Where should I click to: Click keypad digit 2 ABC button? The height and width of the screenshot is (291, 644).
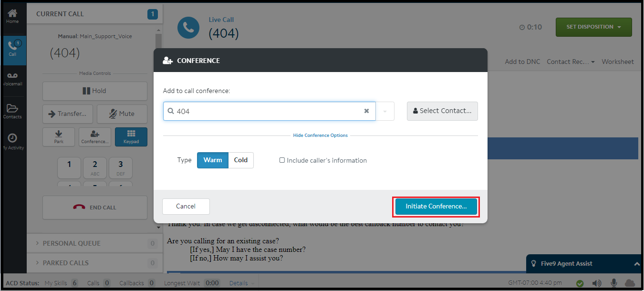click(x=95, y=168)
